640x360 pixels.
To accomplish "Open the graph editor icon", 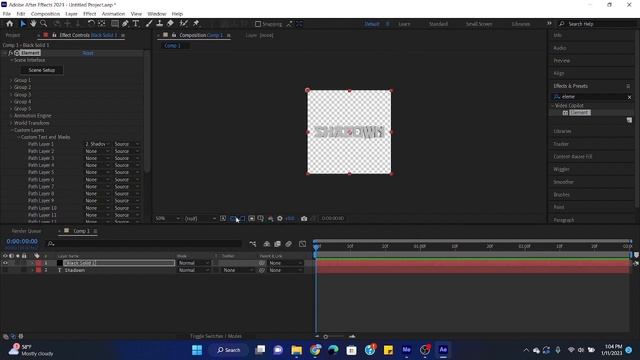I will 302,244.
